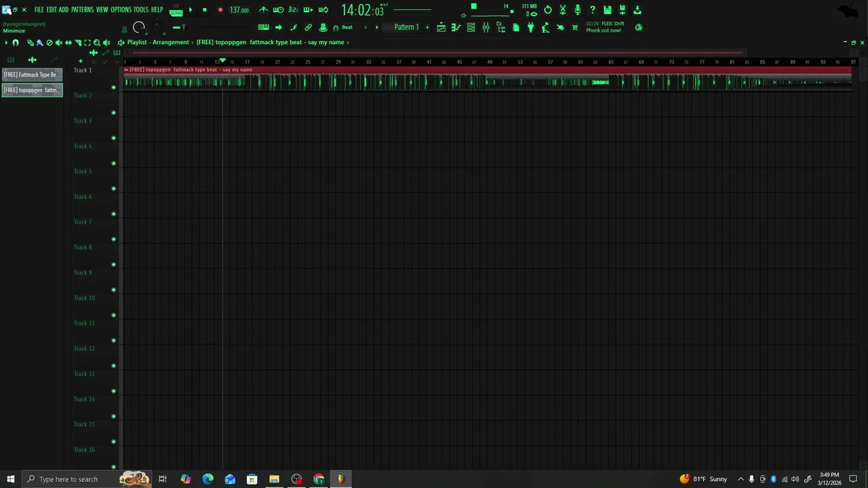868x488 pixels.
Task: Click the render export download icon
Action: point(637,10)
